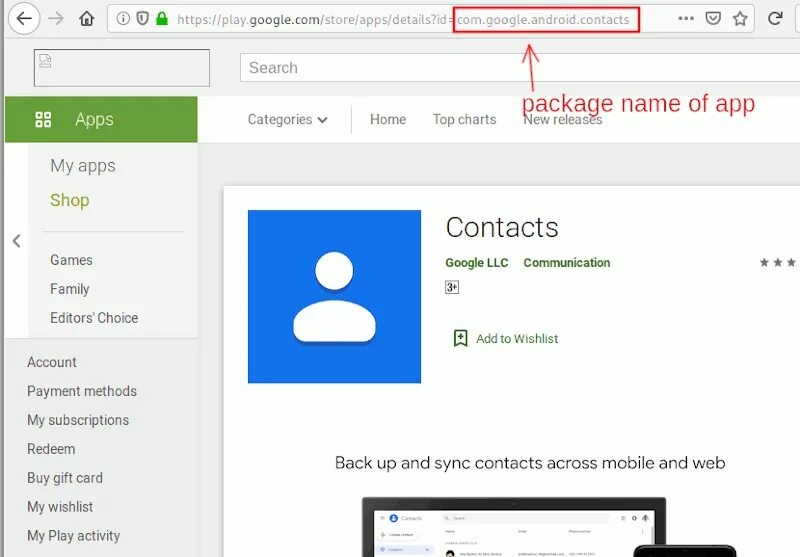Collapse the sidebar with the left chevron
Viewport: 800px width, 557px height.
[17, 241]
